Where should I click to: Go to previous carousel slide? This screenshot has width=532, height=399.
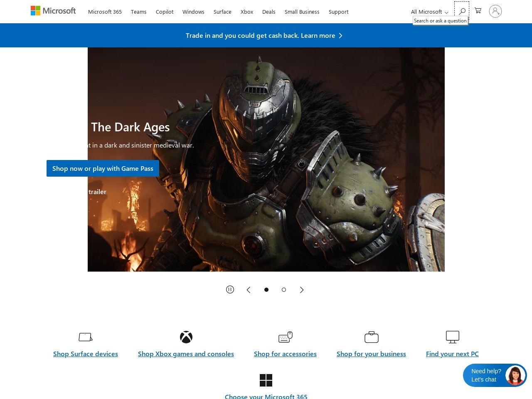coord(249,290)
